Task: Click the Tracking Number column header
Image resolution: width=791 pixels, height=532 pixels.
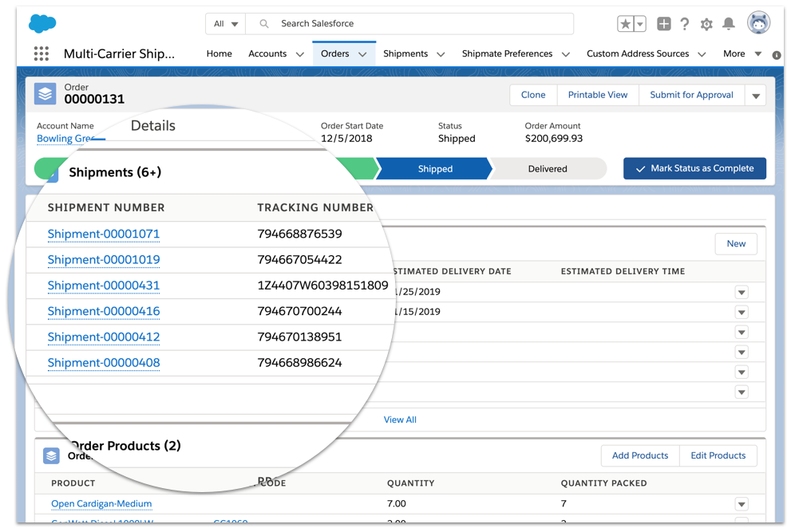Action: [x=315, y=207]
